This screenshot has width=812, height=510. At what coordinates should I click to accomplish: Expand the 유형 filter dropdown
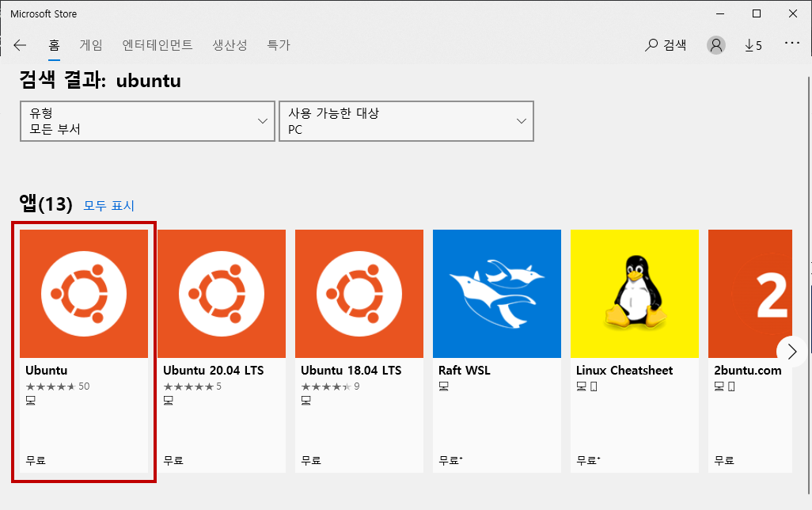(x=147, y=121)
